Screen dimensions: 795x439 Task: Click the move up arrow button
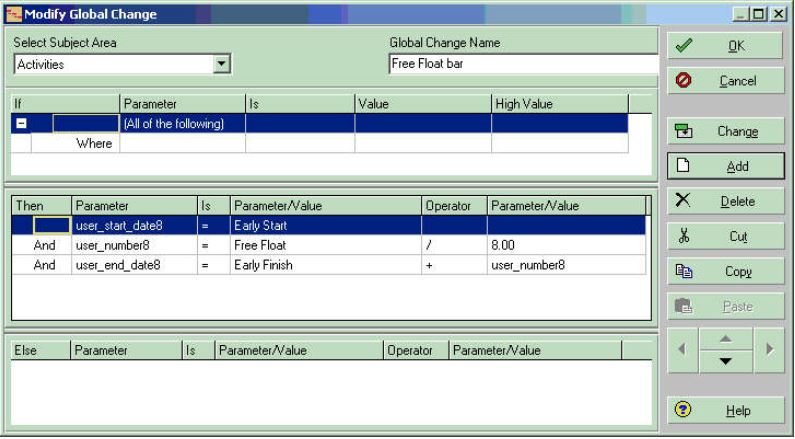click(x=725, y=339)
